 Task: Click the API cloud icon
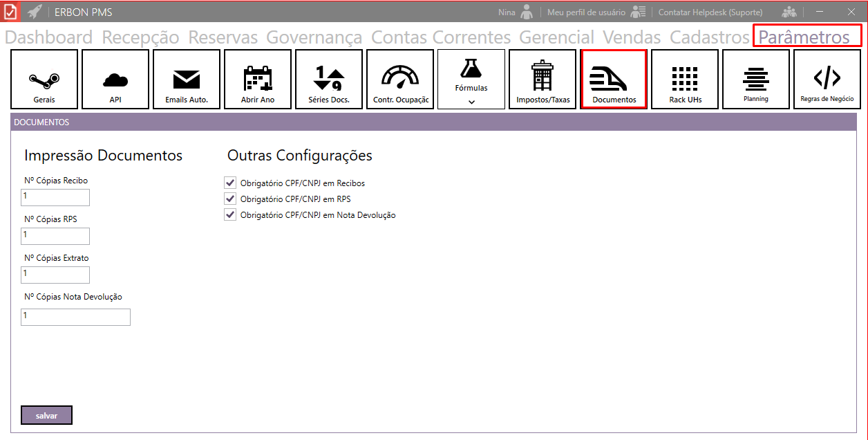tap(115, 80)
